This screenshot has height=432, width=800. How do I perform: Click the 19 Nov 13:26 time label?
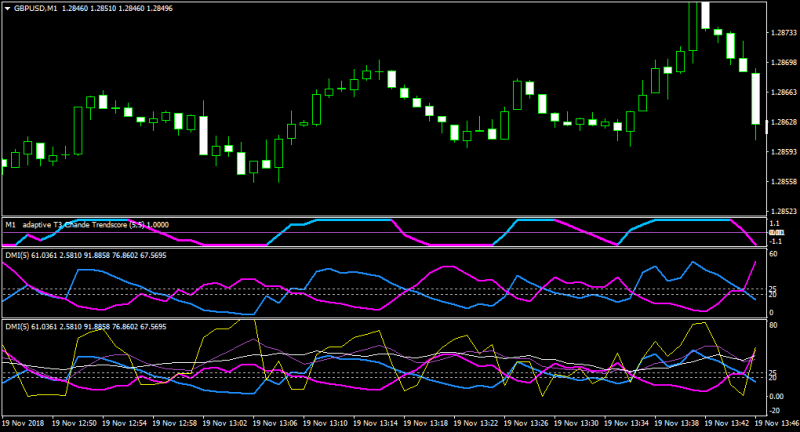click(526, 423)
